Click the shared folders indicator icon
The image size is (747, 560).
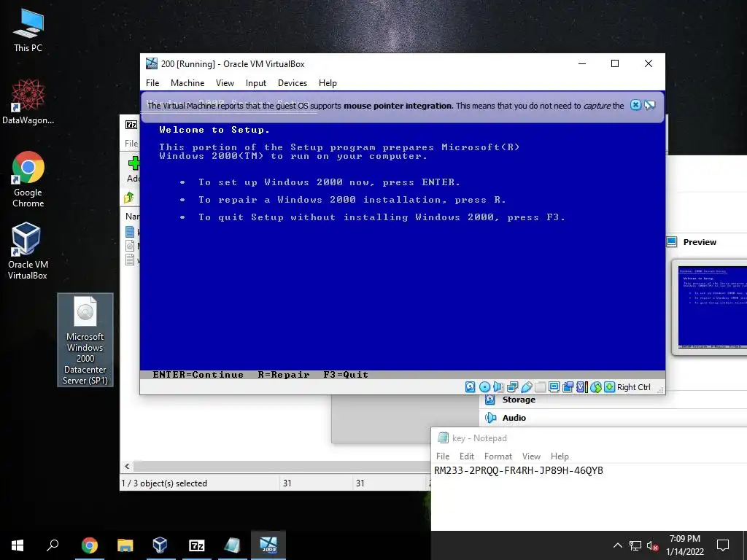[541, 387]
